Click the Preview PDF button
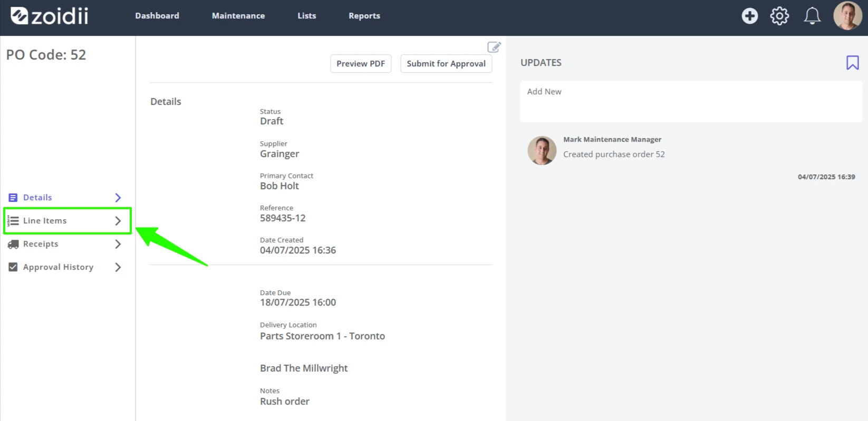Screen dimensions: 868x421 click(x=361, y=64)
